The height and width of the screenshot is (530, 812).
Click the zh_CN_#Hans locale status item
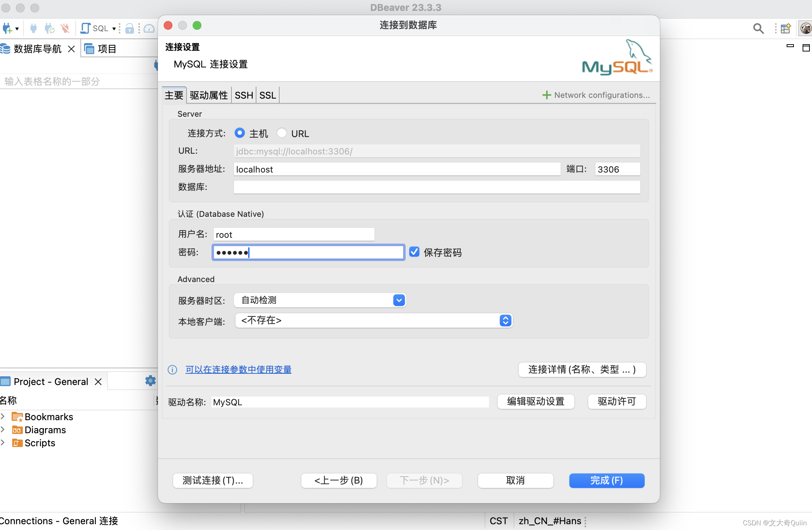pos(550,521)
